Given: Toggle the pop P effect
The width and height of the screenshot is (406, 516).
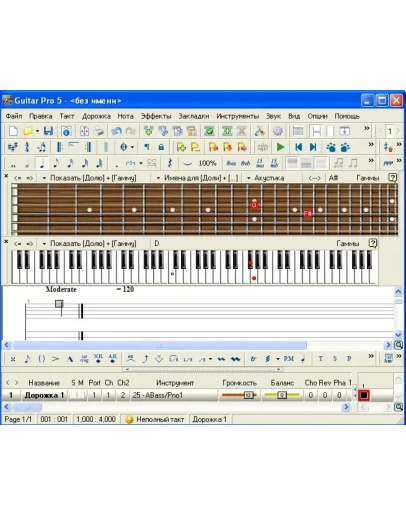Looking at the screenshot, I should pyautogui.click(x=349, y=359).
